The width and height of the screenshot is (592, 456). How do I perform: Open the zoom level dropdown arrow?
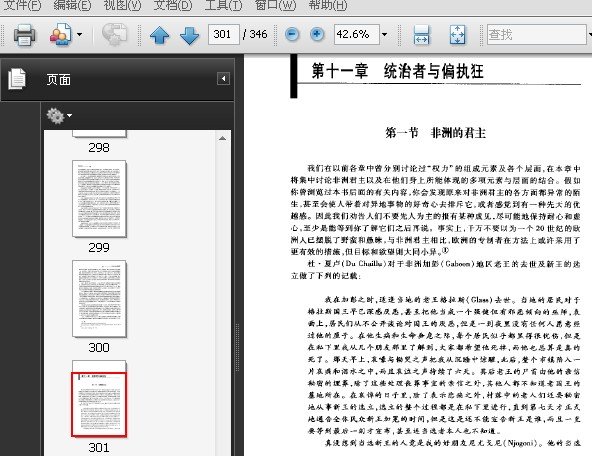click(384, 35)
